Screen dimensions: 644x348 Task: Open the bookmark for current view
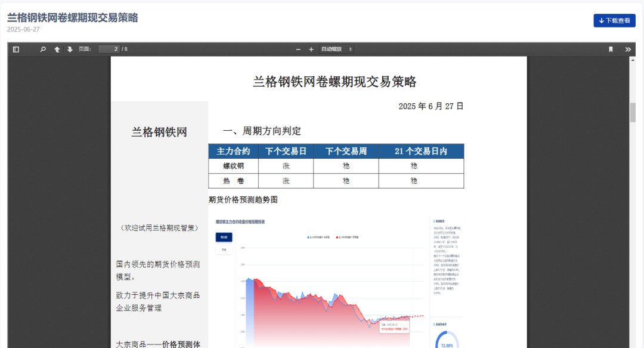tap(611, 50)
